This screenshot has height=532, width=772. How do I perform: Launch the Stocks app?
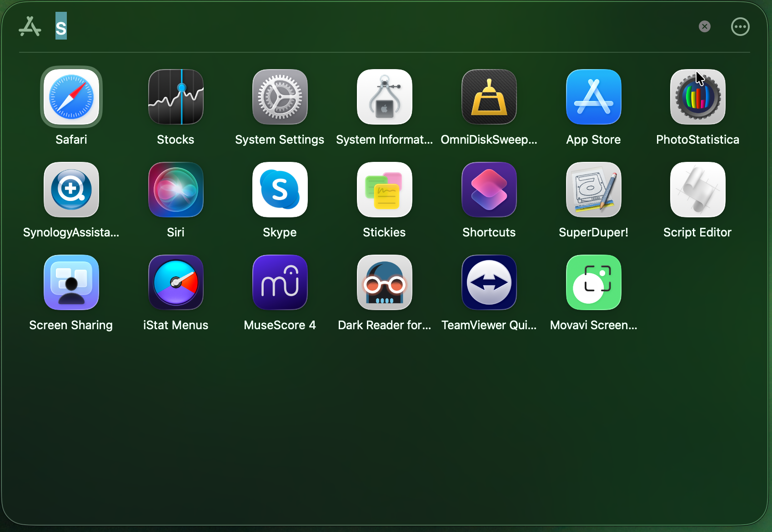[x=176, y=97]
